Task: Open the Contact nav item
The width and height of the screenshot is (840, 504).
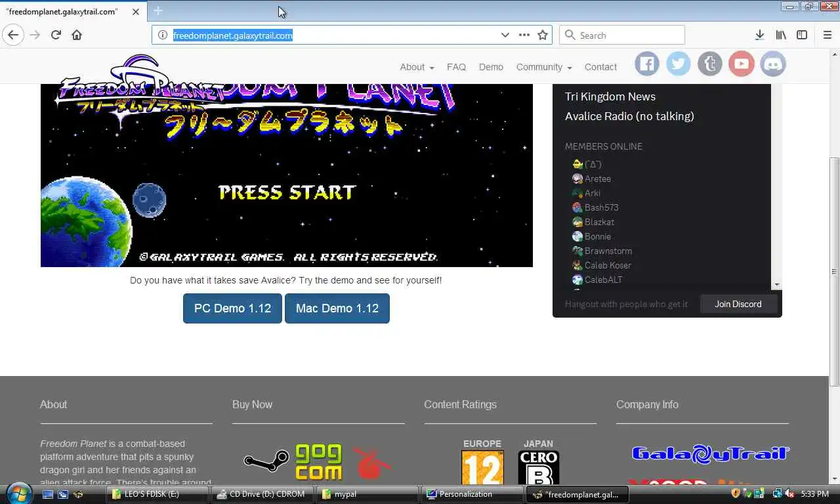Action: pos(600,67)
